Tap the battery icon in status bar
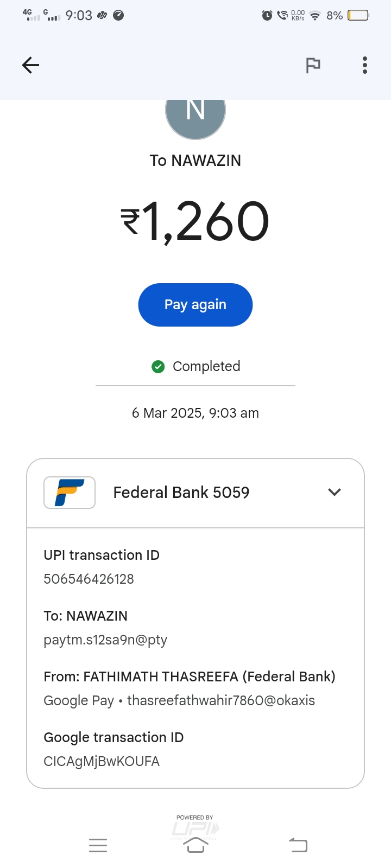The image size is (391, 868). (x=358, y=15)
